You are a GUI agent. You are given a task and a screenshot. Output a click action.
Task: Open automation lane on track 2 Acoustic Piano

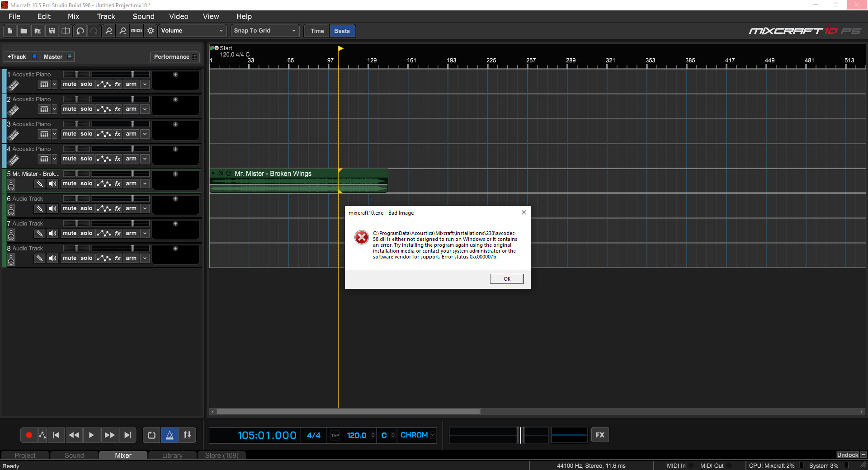click(104, 109)
